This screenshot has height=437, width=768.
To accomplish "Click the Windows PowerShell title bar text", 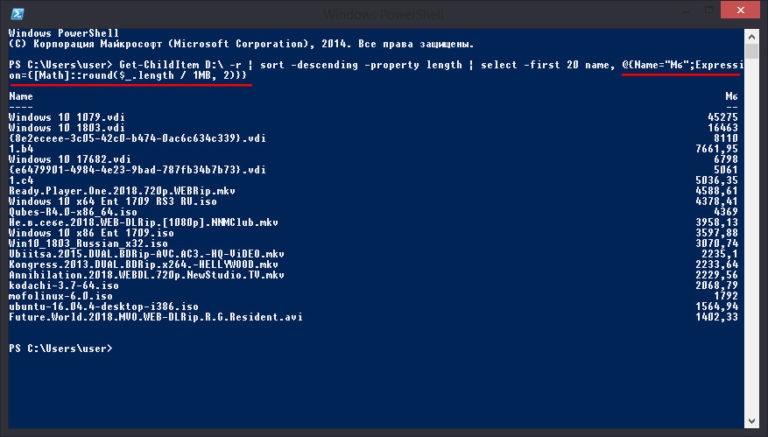I will tap(383, 12).
